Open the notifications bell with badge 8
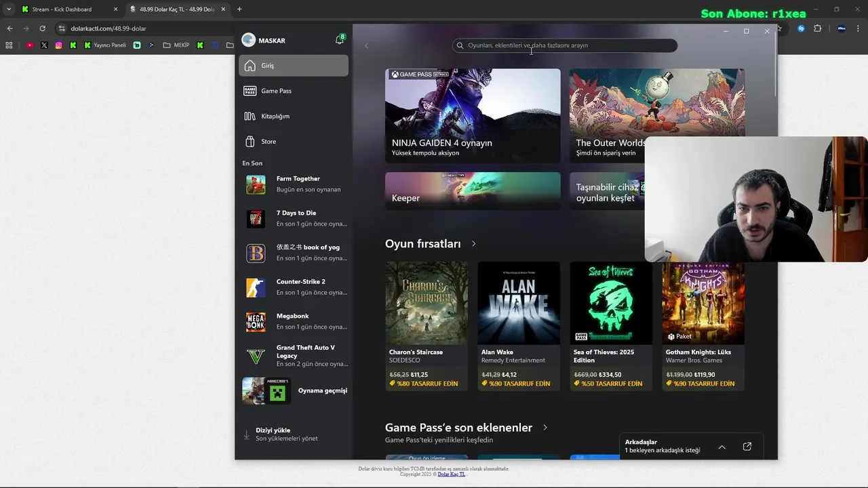Viewport: 868px width, 488px height. point(340,40)
